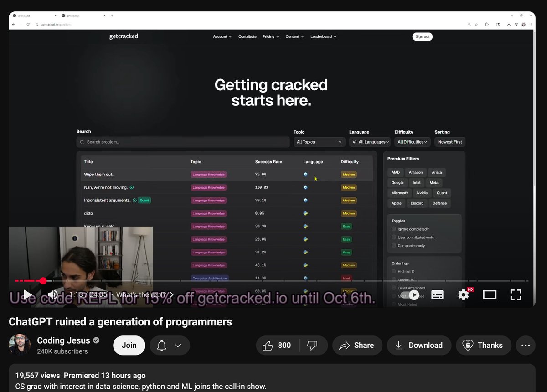The height and width of the screenshot is (392, 547).
Task: Expand the Leaderboard menu
Action: coord(324,36)
